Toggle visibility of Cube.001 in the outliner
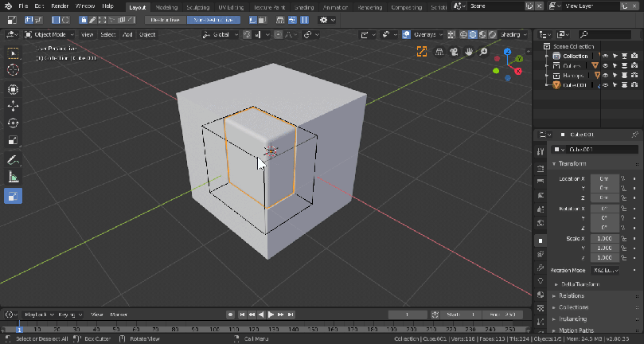Image resolution: width=644 pixels, height=344 pixels. click(604, 84)
